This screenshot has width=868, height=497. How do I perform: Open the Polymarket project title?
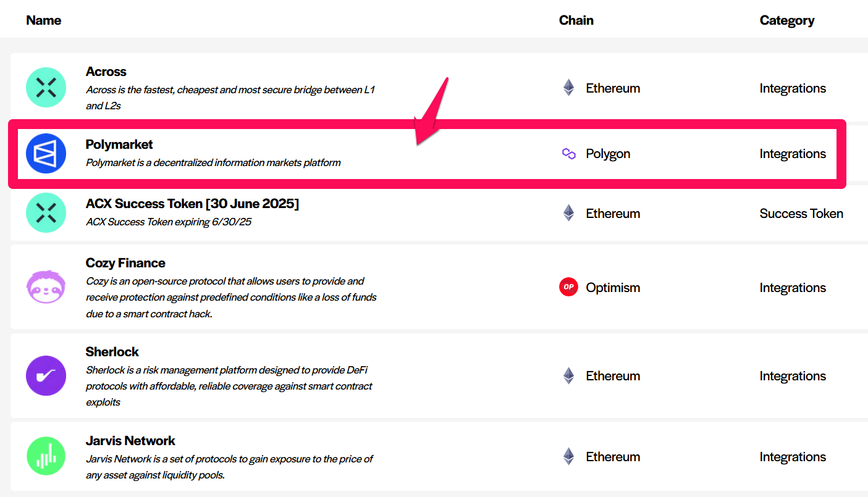[x=119, y=144]
